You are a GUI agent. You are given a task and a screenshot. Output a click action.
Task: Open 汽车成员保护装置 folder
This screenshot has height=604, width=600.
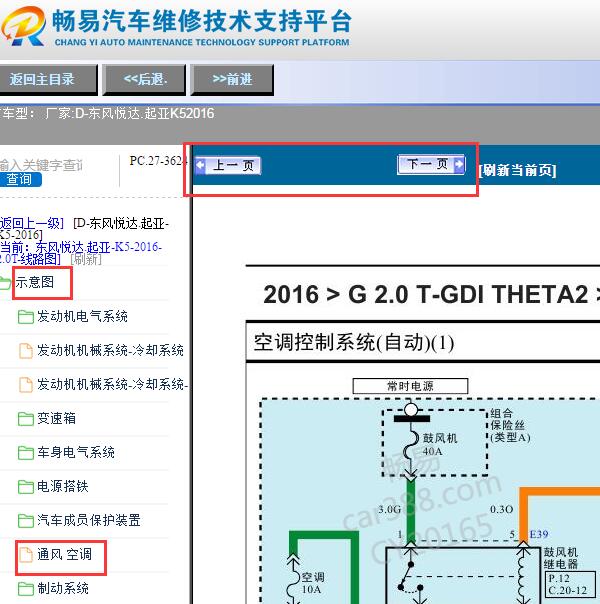tap(89, 520)
